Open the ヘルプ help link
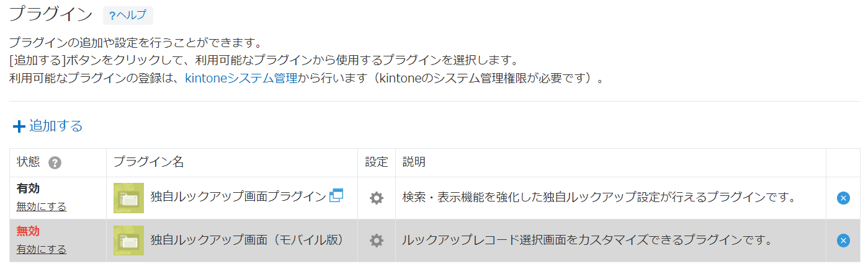The height and width of the screenshot is (274, 868). coord(128,15)
